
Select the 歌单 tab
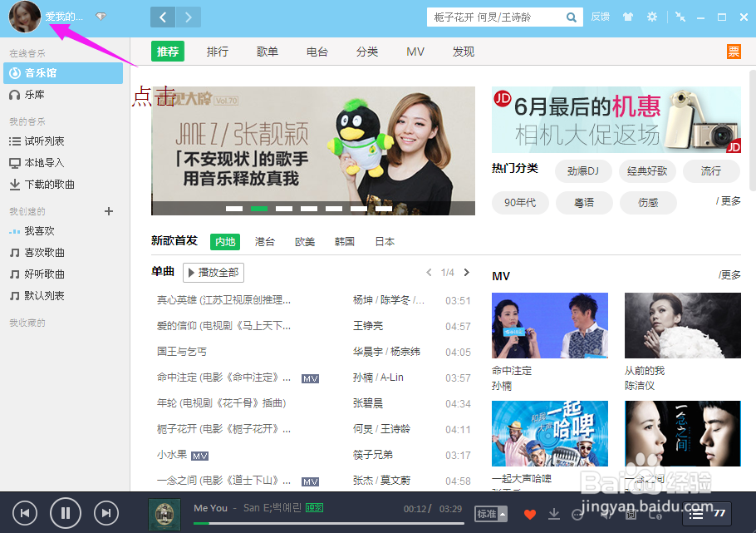point(268,52)
